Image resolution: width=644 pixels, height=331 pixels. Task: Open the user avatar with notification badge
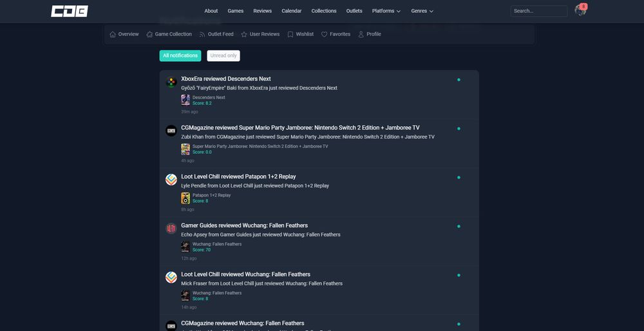(x=580, y=10)
